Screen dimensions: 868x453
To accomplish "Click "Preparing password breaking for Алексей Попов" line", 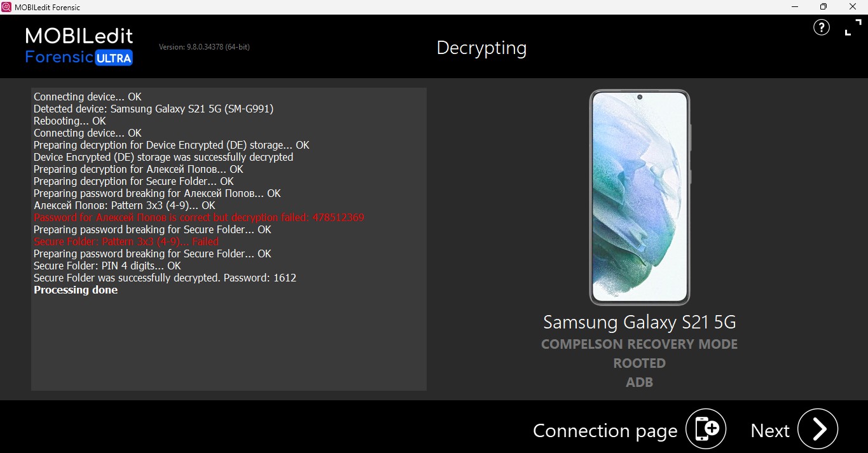I will (157, 193).
